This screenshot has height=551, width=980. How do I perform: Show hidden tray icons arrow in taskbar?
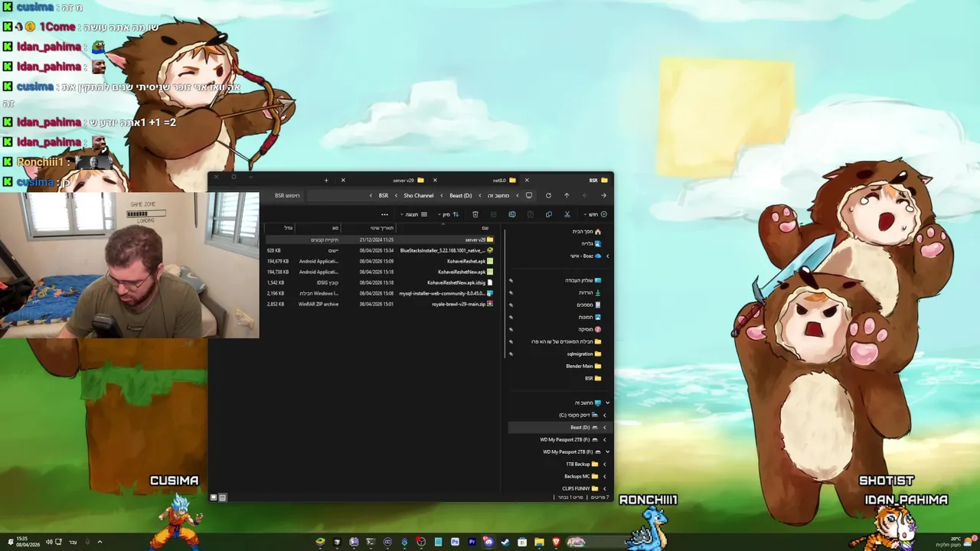click(100, 542)
